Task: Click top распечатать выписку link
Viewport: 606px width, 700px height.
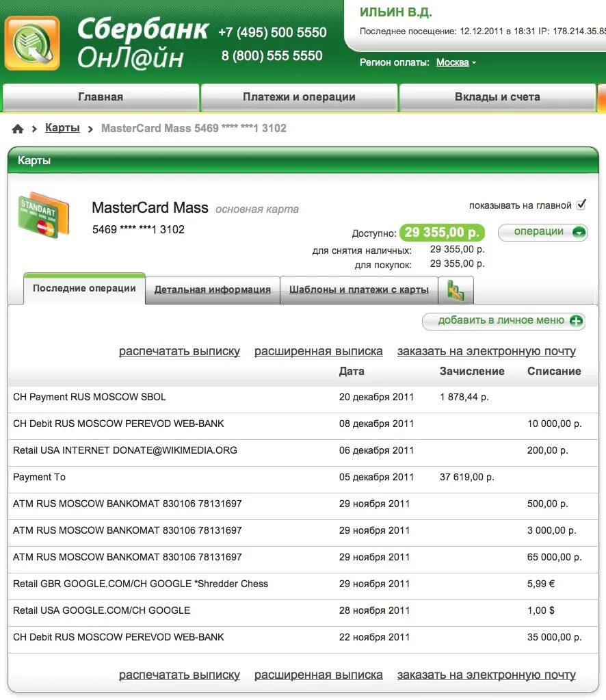Action: (179, 351)
